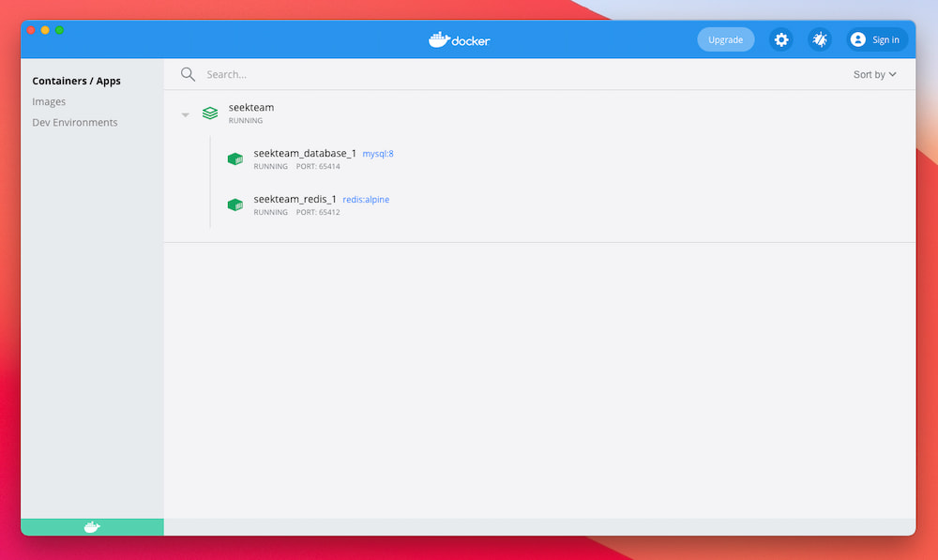Minimize the window with yellow button
The height and width of the screenshot is (560, 938).
[x=45, y=30]
